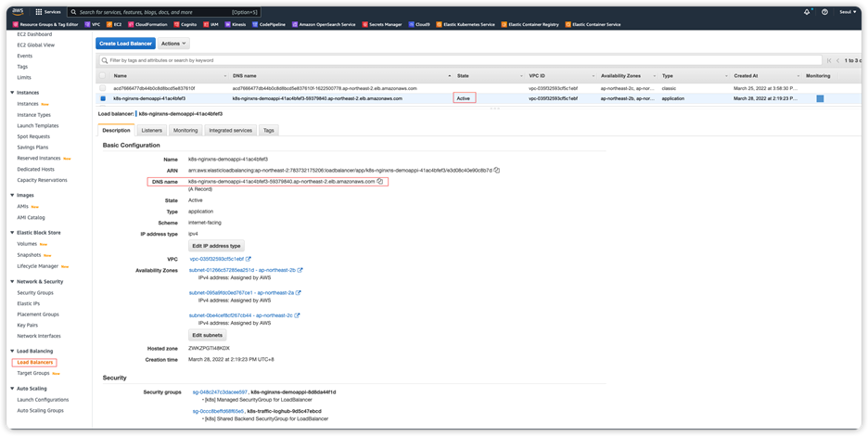The width and height of the screenshot is (868, 436).
Task: Collapse the Auto Scaling section
Action: (x=12, y=389)
